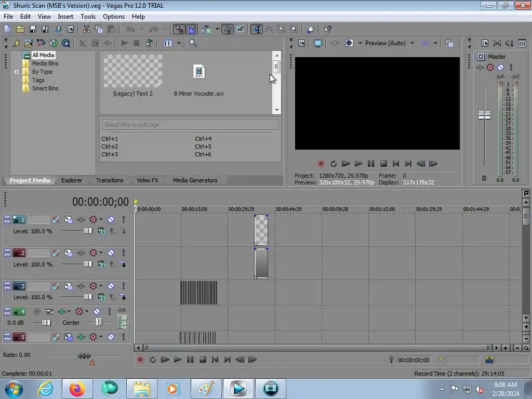Open the Video FX tab
532x399 pixels.
point(147,180)
